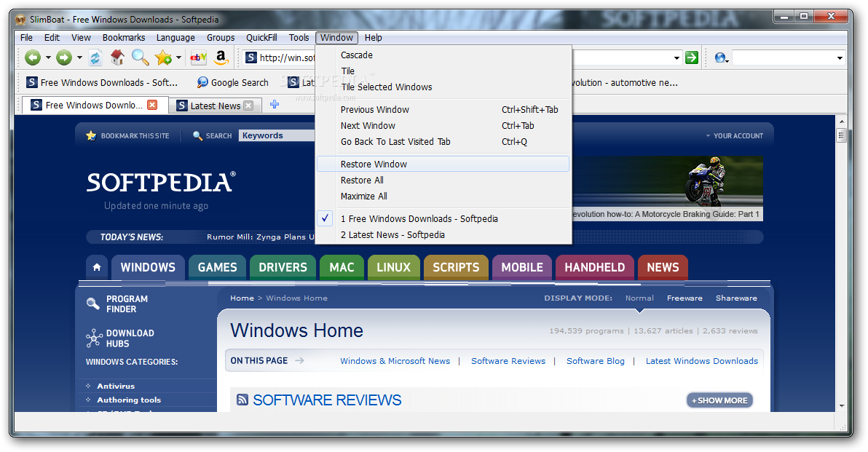Click the SlimBoat icon in title bar
Viewport: 868px width, 452px height.
point(21,20)
